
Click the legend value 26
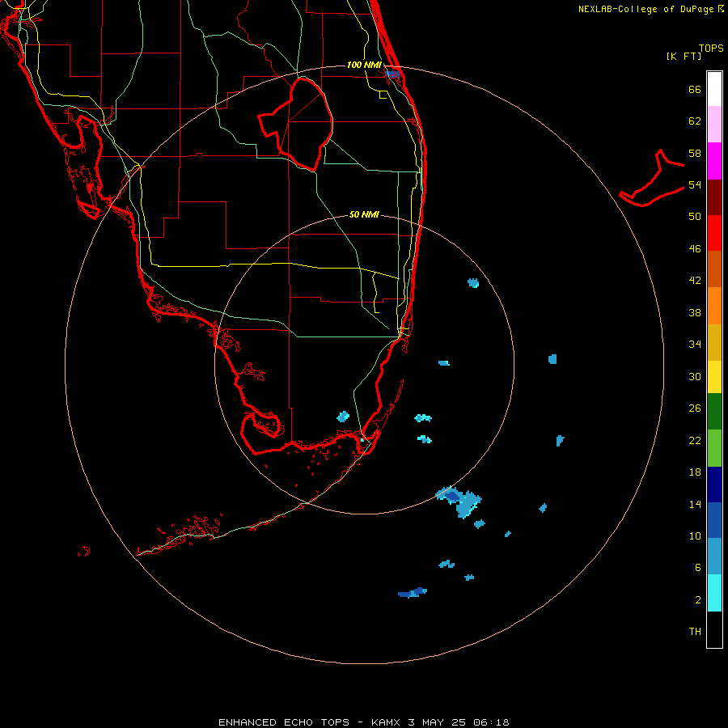tap(695, 408)
